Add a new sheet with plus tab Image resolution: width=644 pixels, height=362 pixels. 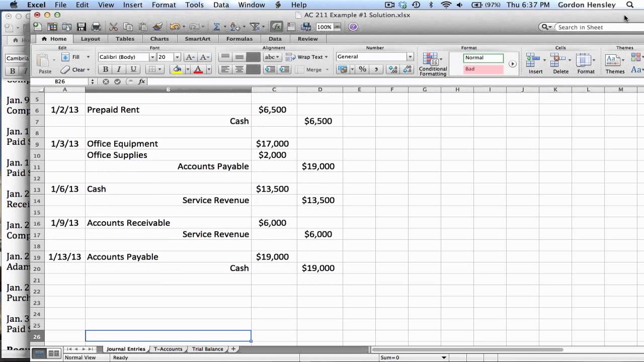pyautogui.click(x=233, y=349)
